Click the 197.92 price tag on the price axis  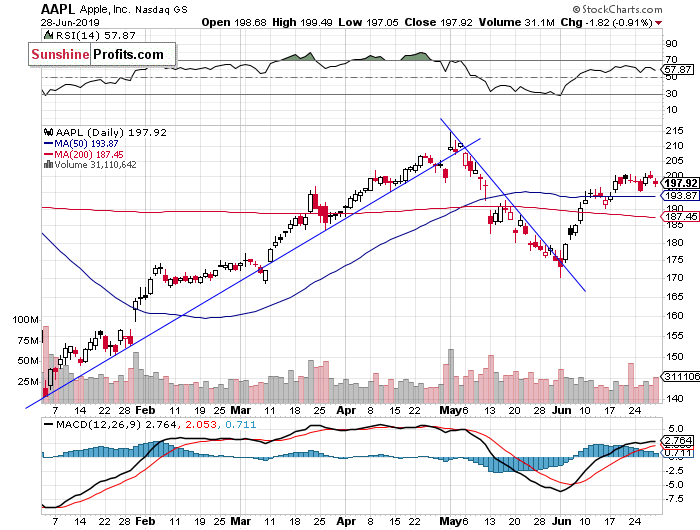point(681,184)
